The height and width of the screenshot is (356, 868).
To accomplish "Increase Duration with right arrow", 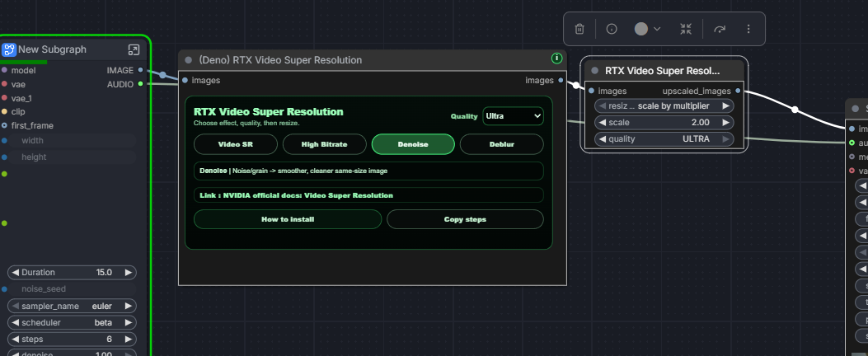I will 129,273.
